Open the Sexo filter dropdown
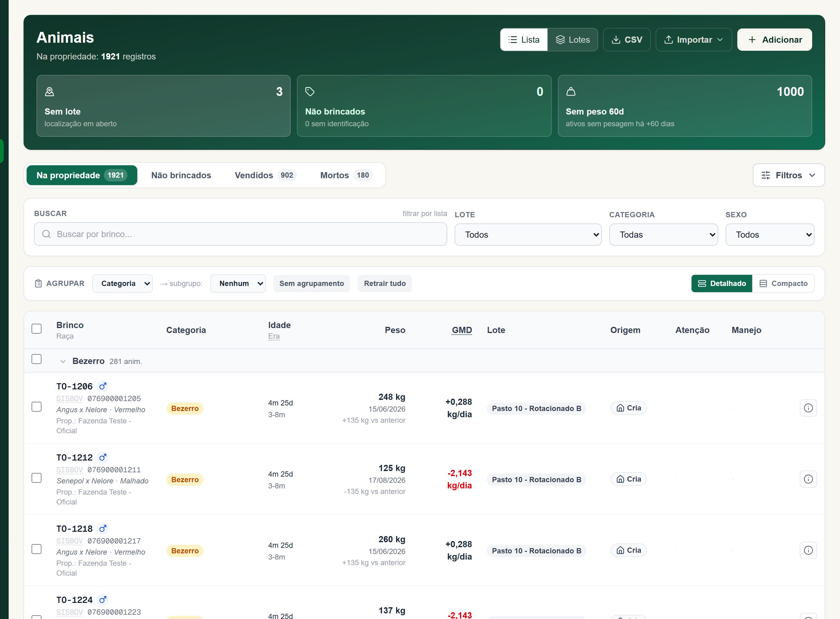Screen dimensions: 840x619 (769, 235)
